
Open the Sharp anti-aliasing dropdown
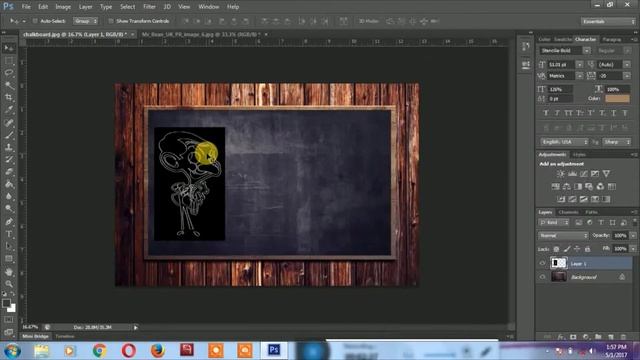[617, 142]
